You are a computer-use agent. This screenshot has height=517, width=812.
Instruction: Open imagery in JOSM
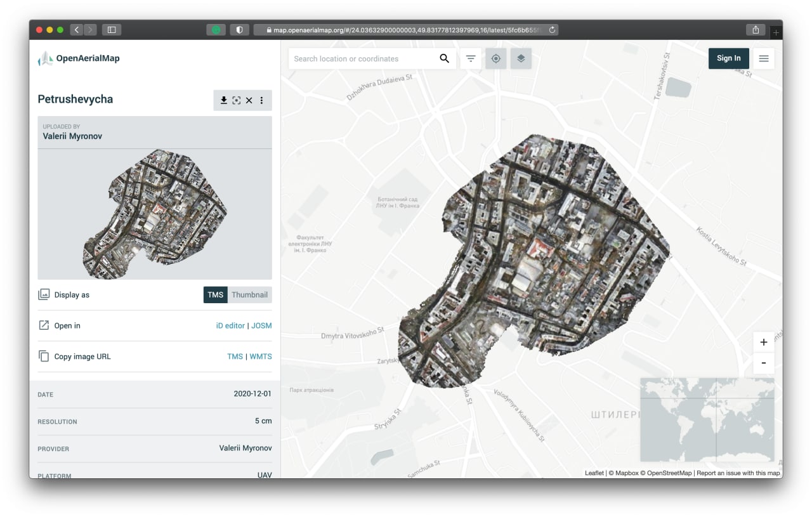point(261,326)
